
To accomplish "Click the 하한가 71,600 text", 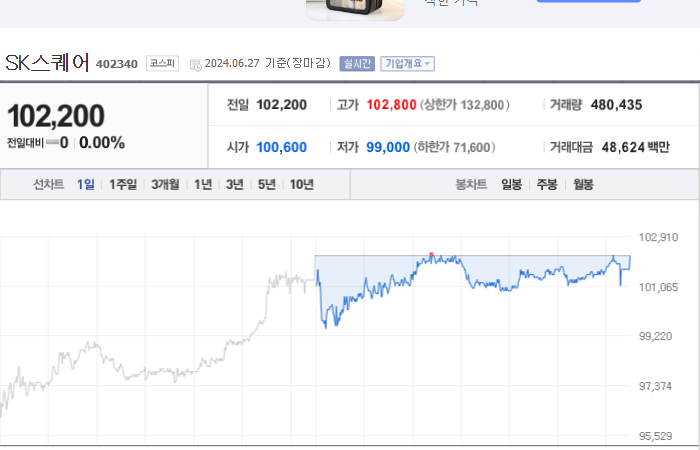I will click(454, 147).
